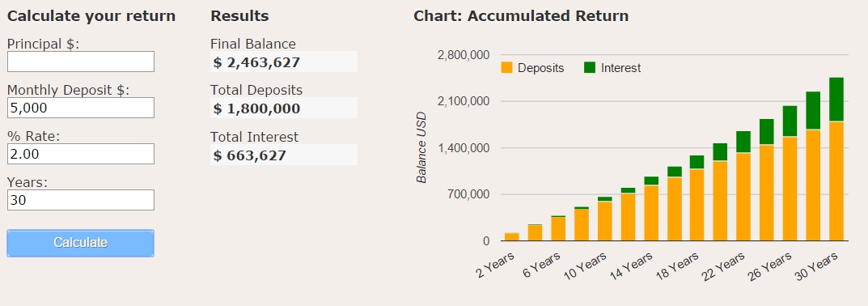The width and height of the screenshot is (868, 306).
Task: Click the 2 Years chart bar
Action: tap(511, 236)
